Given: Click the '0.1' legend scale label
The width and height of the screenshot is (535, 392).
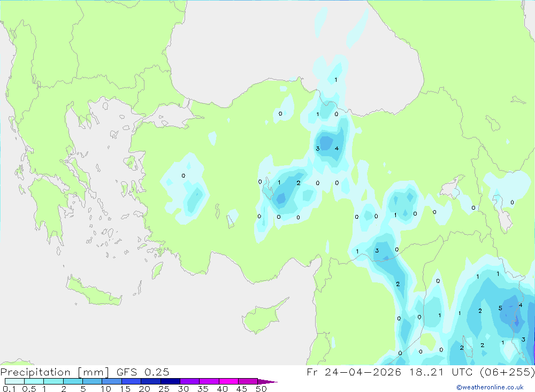Looking at the screenshot, I should (9, 389).
